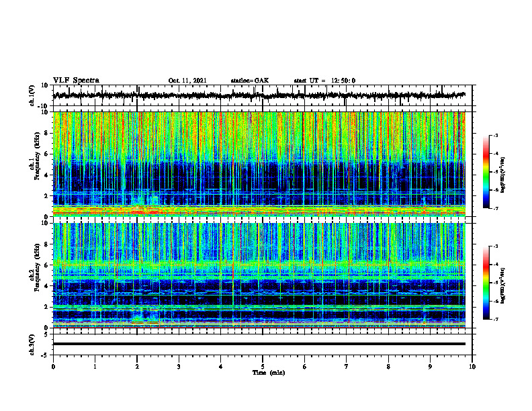Viewport: 532px width, 411px height.
Task: Click the "2" kHz tick on ch.2 frequency axis
Action: coord(46,307)
